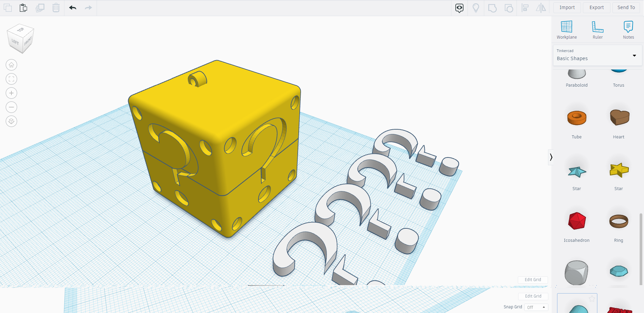644x313 pixels.
Task: Collapse the shapes panel with the chevron
Action: pos(551,157)
